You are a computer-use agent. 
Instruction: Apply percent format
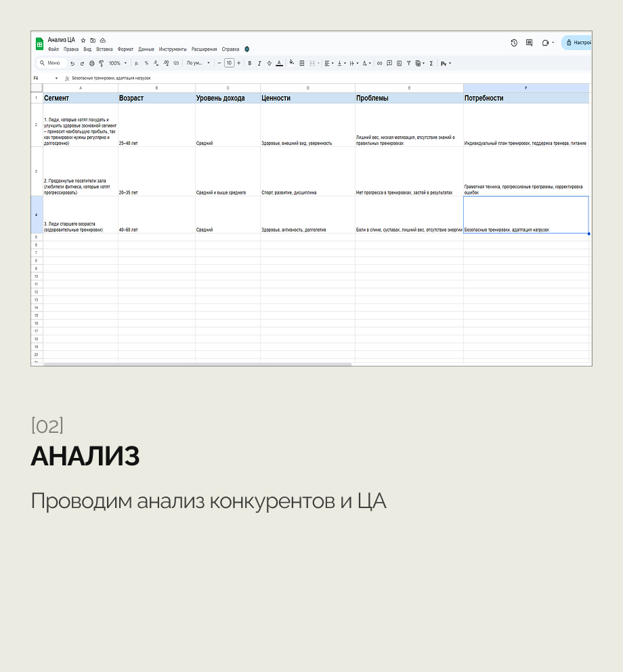[x=146, y=64]
